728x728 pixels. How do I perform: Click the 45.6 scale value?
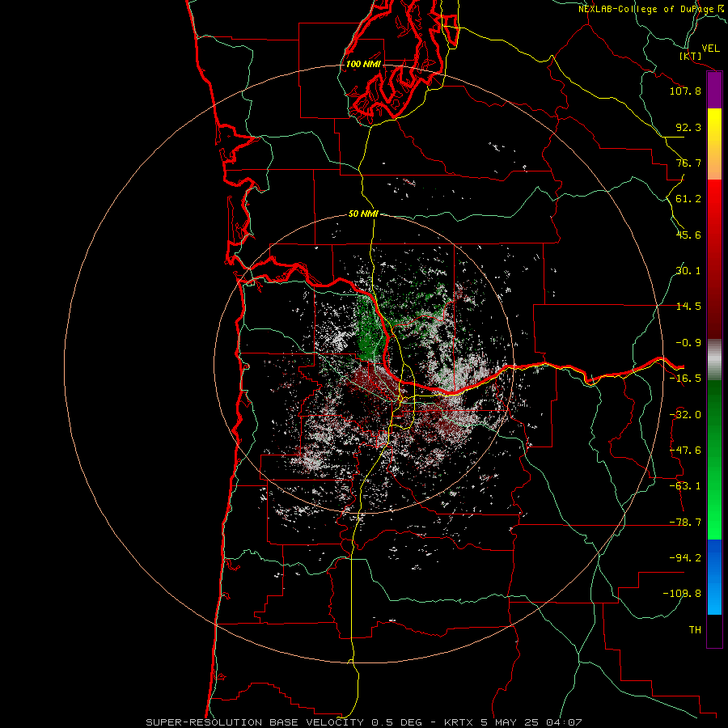[x=688, y=235]
